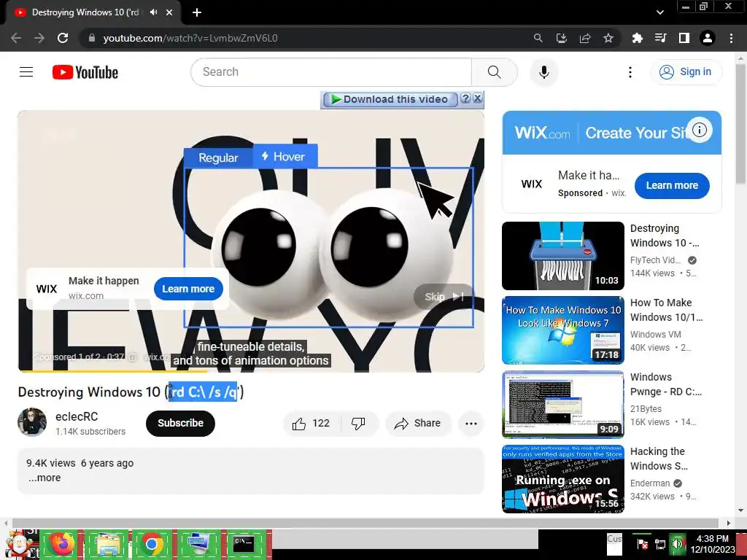Dislike the video with thumbs down
Screen dimensions: 747x560
coord(358,424)
